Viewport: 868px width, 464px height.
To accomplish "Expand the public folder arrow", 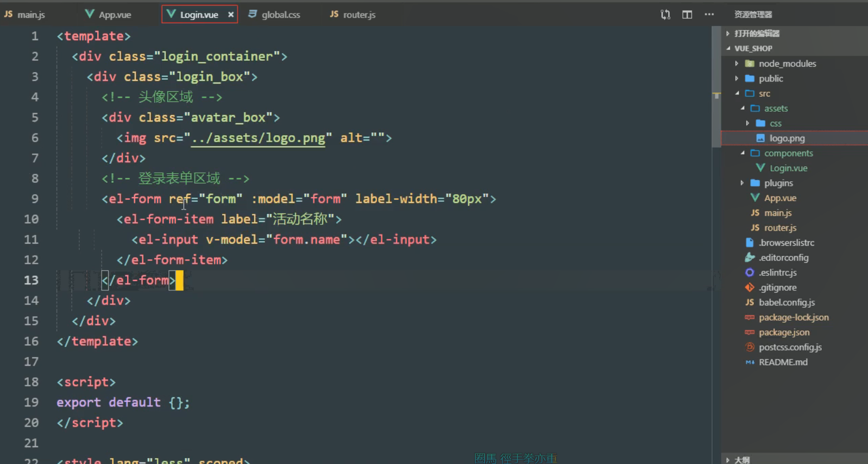I will point(737,79).
